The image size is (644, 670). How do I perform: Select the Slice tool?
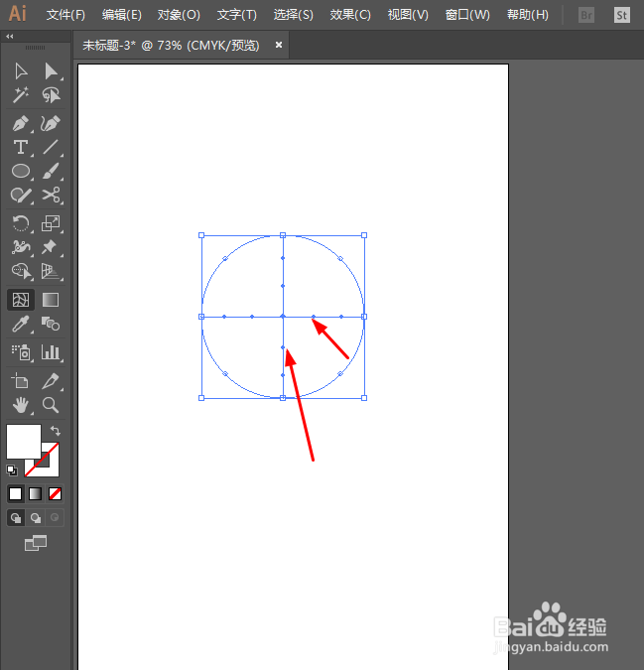coord(51,381)
